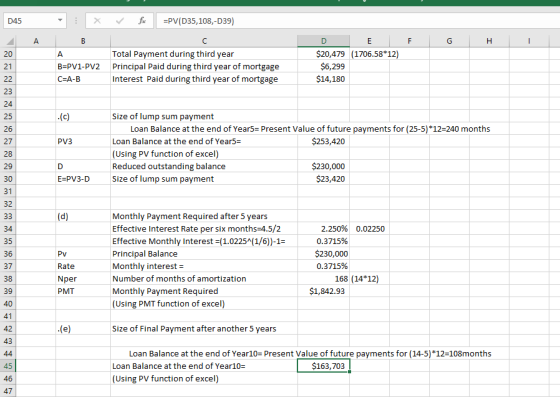This screenshot has height=397, width=560.
Task: Select column F header
Action: point(409,41)
